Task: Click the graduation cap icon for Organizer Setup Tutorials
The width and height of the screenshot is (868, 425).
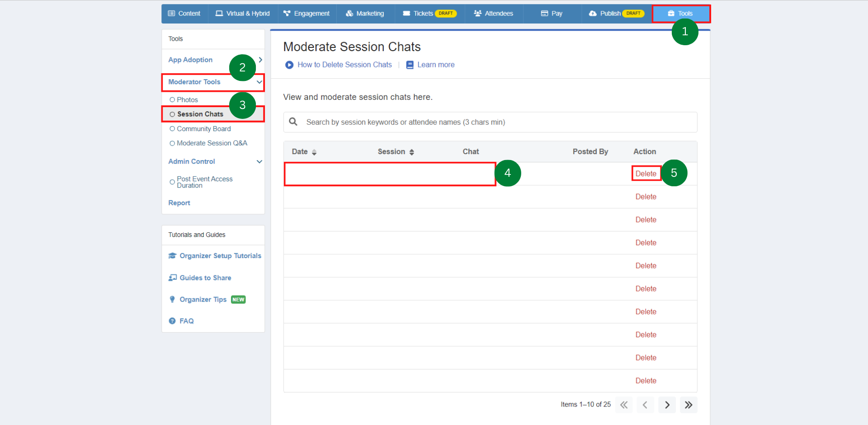Action: [172, 255]
